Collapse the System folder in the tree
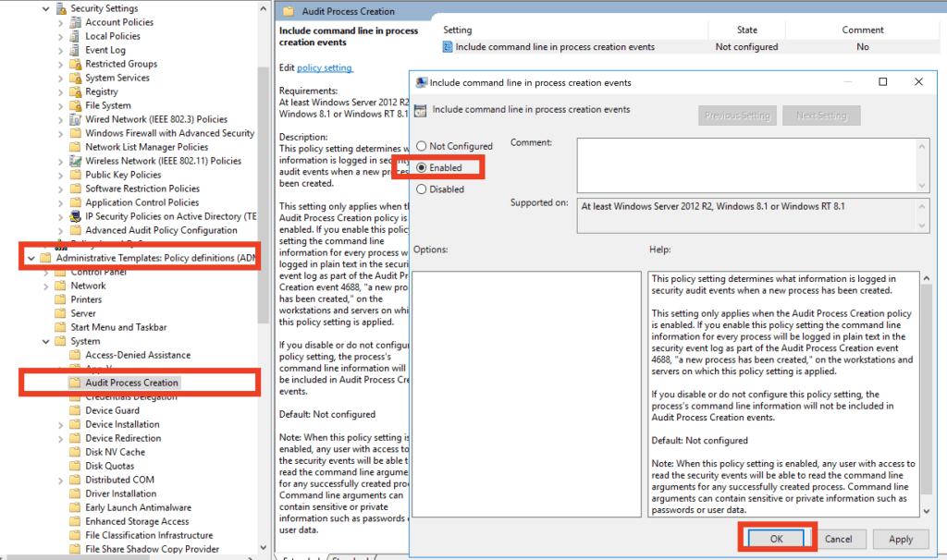 tap(46, 341)
